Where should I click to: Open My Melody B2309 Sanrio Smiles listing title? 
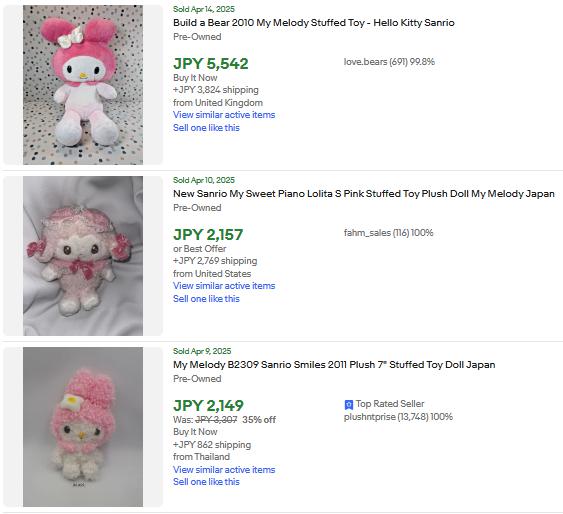[334, 365]
